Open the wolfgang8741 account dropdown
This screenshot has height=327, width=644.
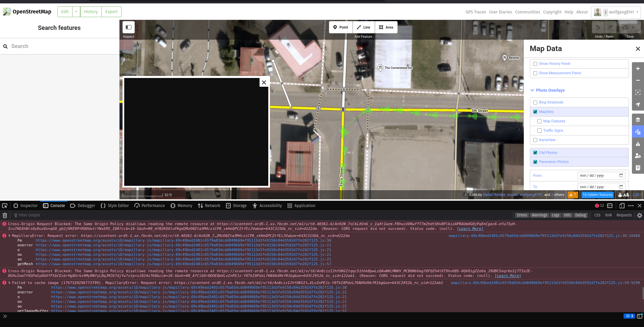(x=616, y=12)
